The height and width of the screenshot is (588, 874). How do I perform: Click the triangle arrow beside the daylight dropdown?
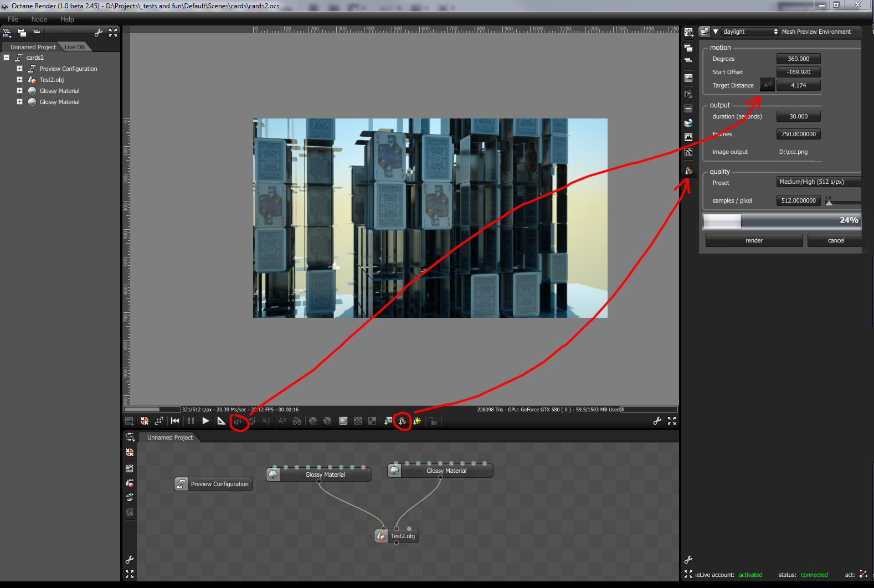[x=716, y=32]
